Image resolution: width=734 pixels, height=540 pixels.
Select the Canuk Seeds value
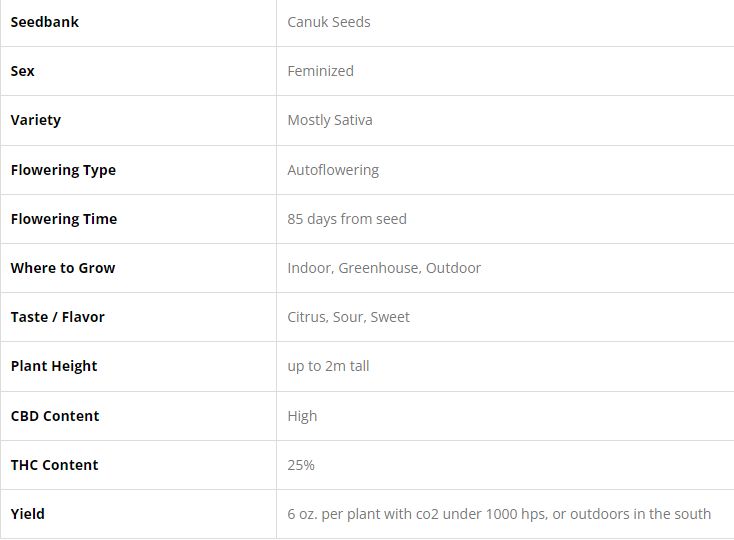(x=328, y=22)
